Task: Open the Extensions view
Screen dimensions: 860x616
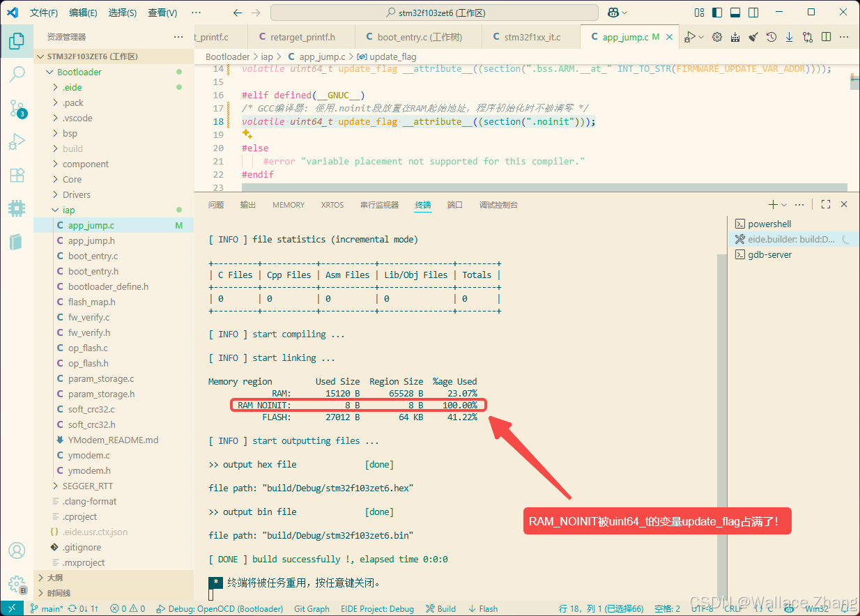Action: point(17,175)
